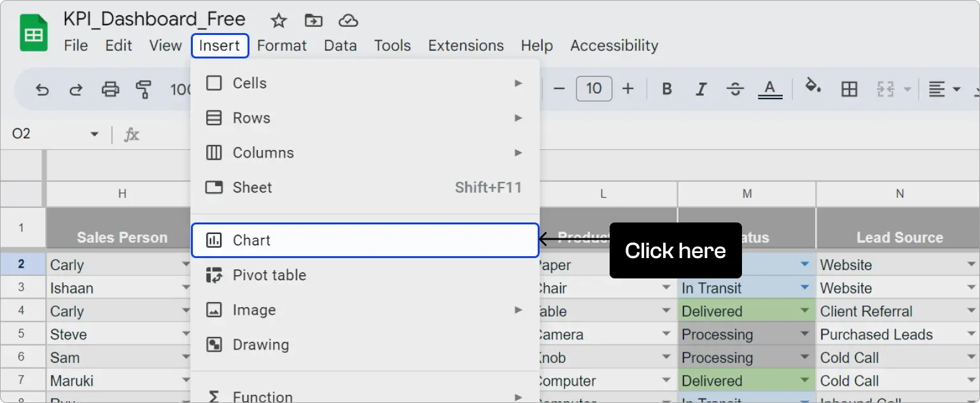This screenshot has height=403, width=980.
Task: Select the paint format tool
Action: coord(144,89)
